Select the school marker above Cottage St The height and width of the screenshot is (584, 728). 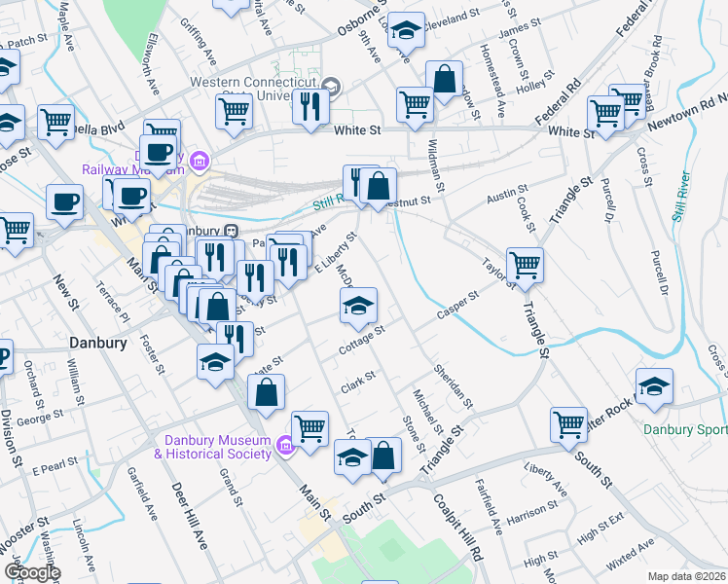pyautogui.click(x=358, y=308)
